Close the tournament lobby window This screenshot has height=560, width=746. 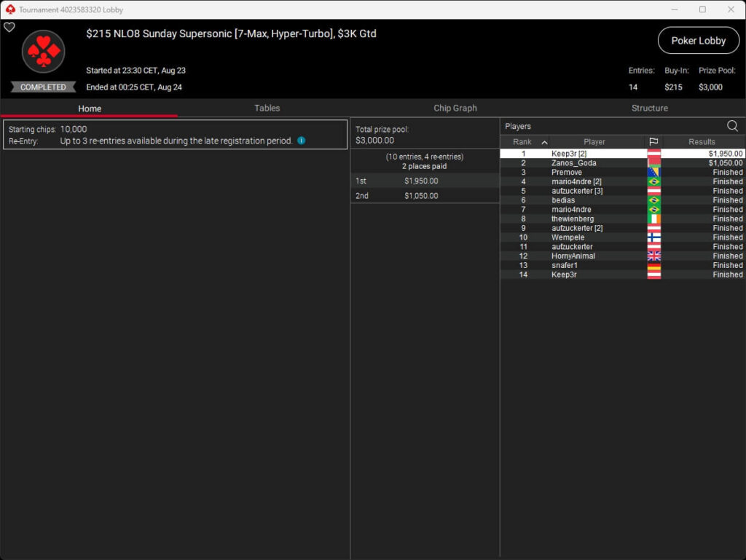731,9
